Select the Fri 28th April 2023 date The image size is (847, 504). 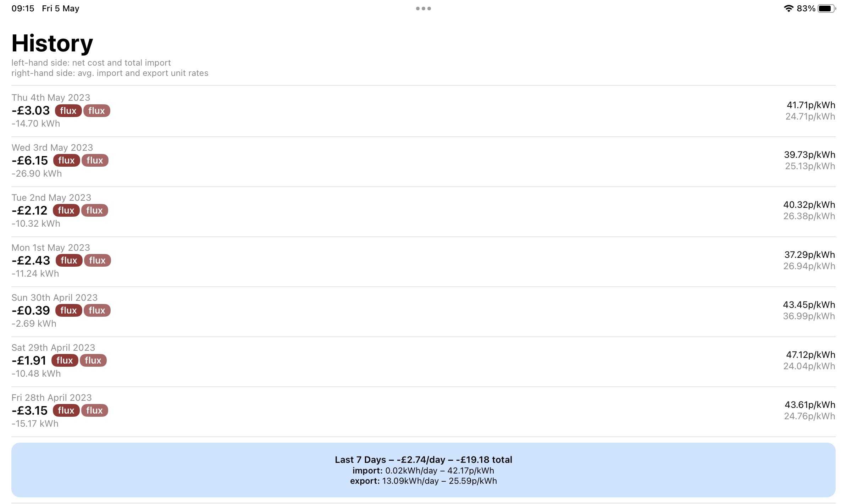pyautogui.click(x=51, y=398)
